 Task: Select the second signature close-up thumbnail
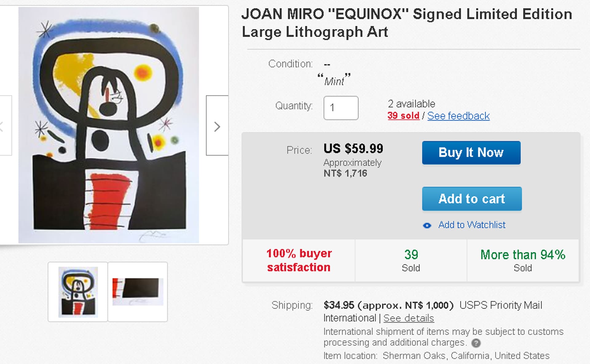click(x=138, y=292)
